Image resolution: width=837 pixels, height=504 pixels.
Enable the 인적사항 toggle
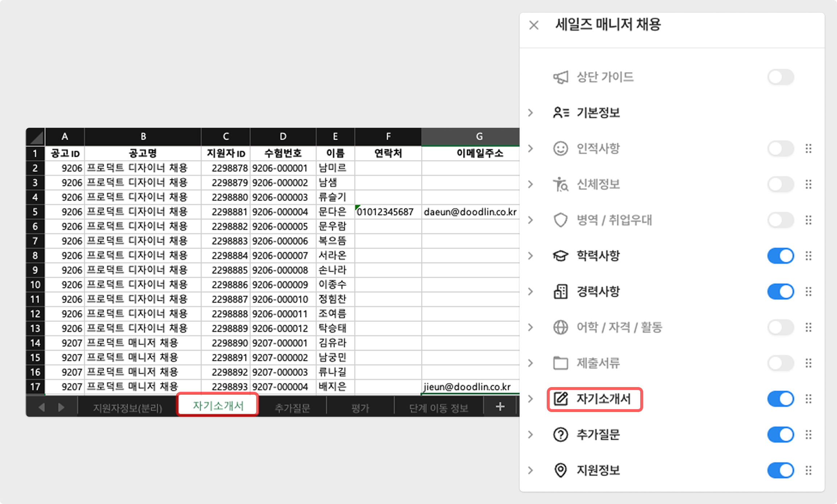tap(780, 148)
